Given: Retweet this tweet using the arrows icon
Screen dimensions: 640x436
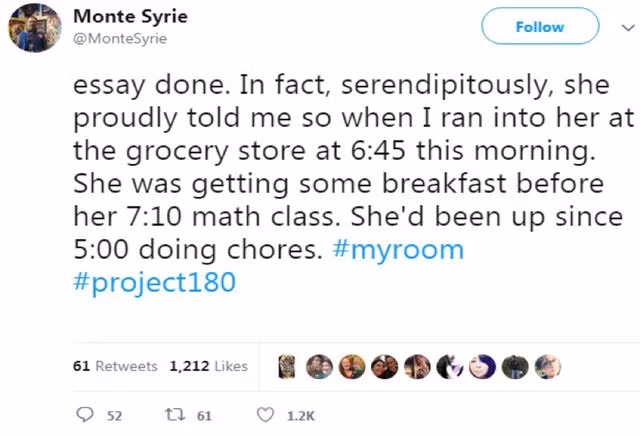Looking at the screenshot, I should pyautogui.click(x=171, y=415).
